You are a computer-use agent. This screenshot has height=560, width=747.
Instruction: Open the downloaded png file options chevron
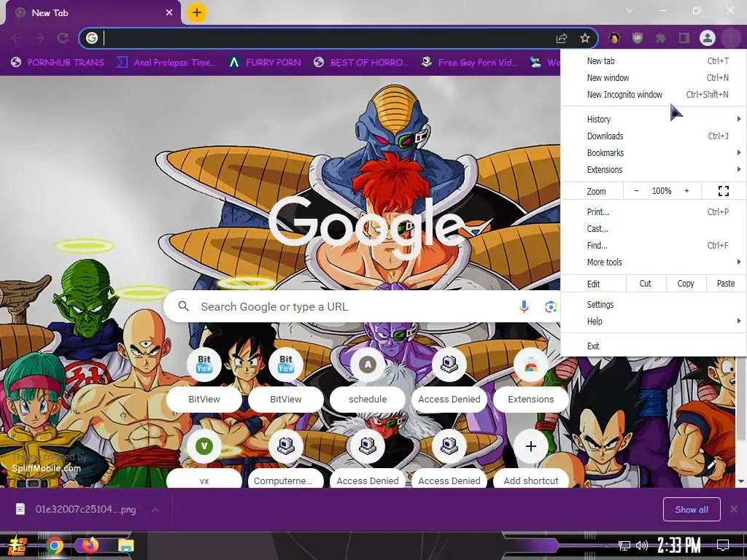[155, 510]
